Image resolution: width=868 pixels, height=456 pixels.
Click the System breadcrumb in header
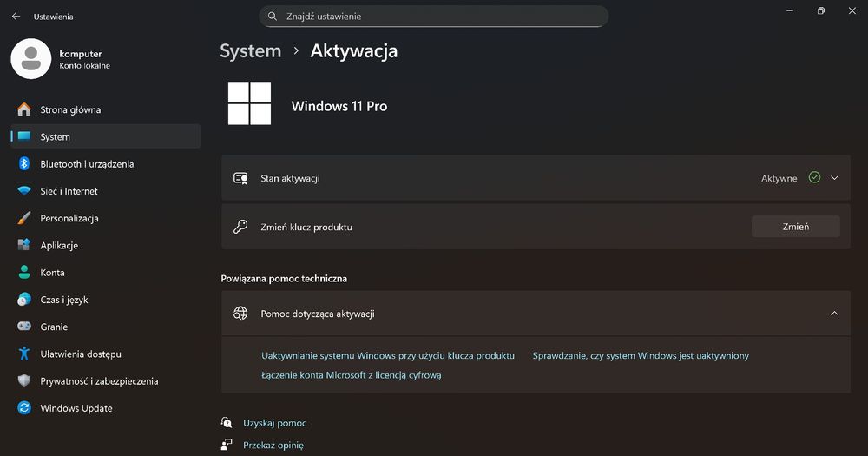251,51
